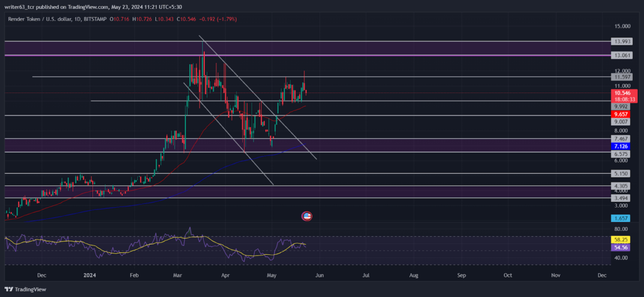Click the 80.00 RSI axis tick
The image size is (644, 297).
[621, 229]
